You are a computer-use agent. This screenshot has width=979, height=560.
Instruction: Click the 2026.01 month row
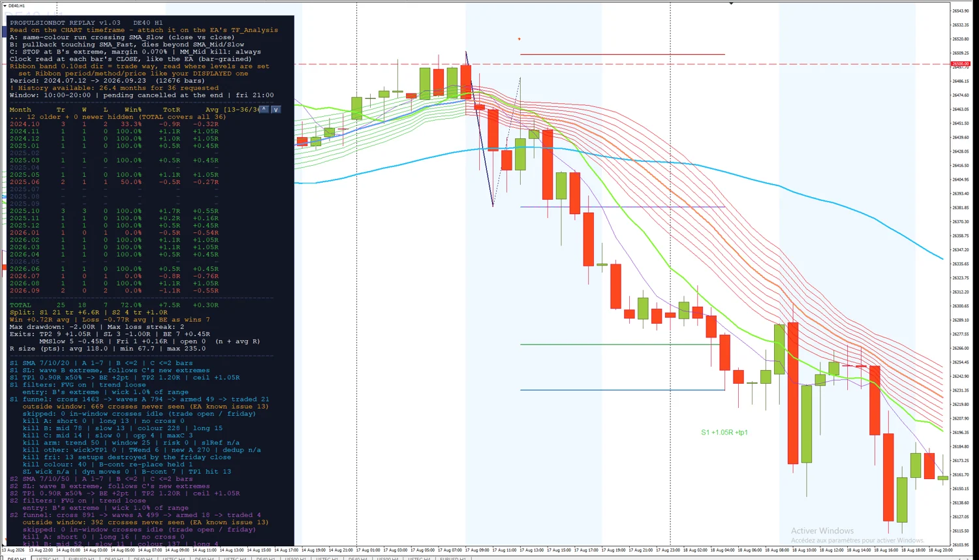[x=114, y=232]
